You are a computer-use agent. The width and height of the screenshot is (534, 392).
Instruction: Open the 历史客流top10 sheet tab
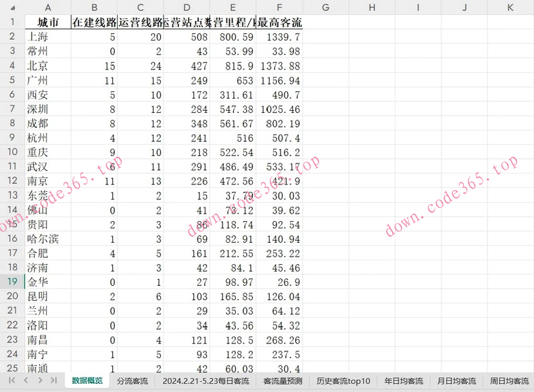[x=343, y=381]
